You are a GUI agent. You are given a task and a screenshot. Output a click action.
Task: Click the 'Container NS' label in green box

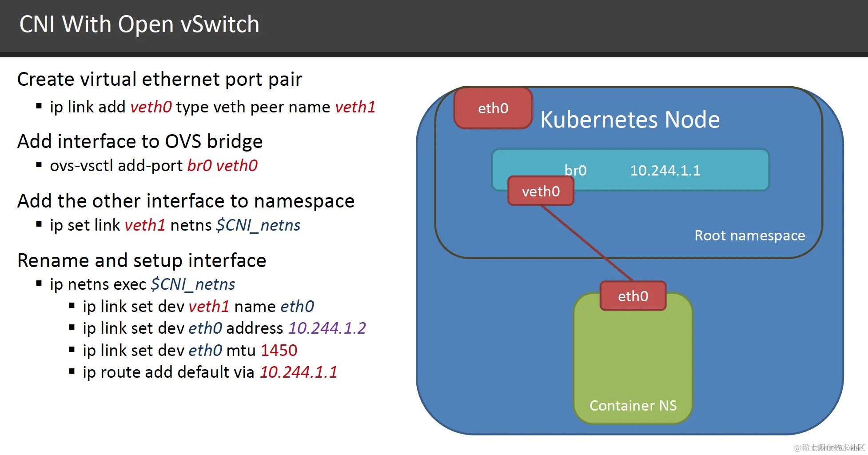point(633,406)
